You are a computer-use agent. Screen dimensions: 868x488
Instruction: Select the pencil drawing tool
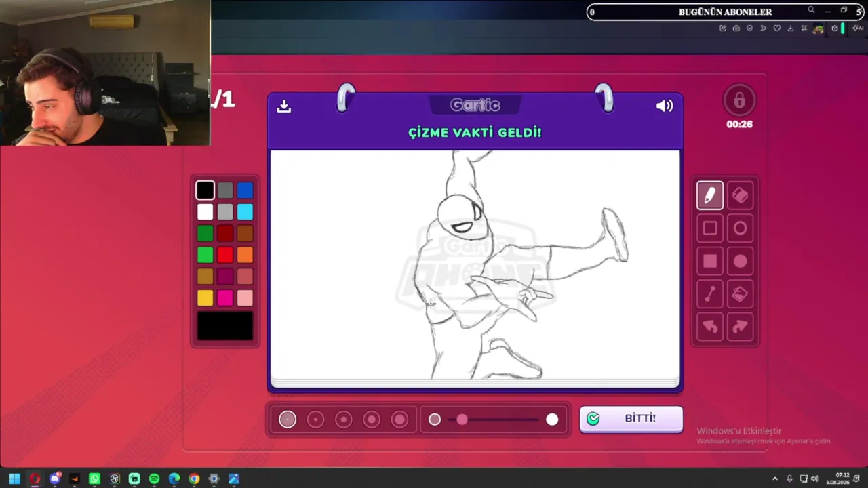coord(710,196)
